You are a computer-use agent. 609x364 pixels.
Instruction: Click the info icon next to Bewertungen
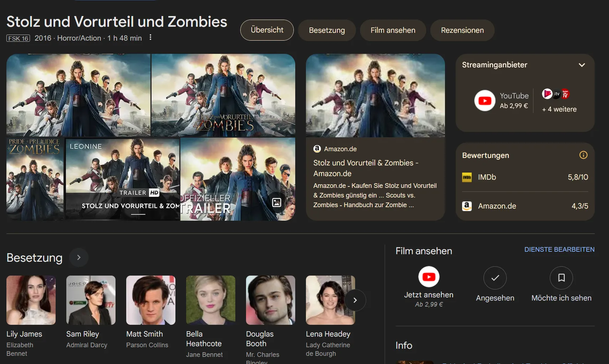click(x=583, y=155)
